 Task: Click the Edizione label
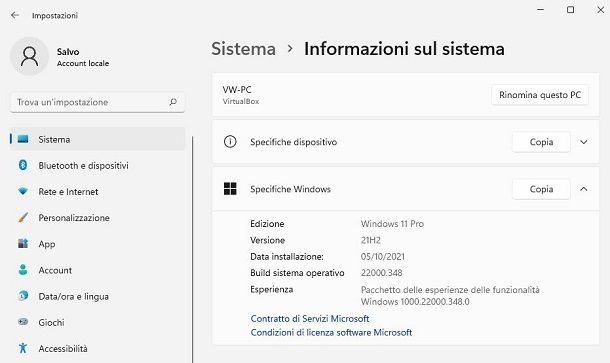click(267, 224)
